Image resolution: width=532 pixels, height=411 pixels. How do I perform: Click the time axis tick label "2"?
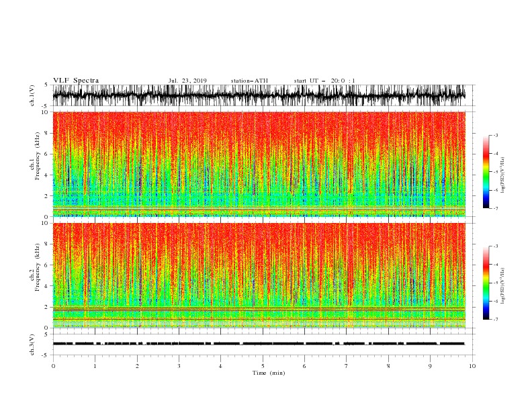coord(137,366)
